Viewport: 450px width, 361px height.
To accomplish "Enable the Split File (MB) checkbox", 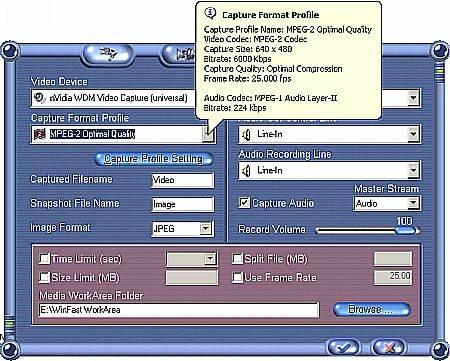I will pos(237,259).
